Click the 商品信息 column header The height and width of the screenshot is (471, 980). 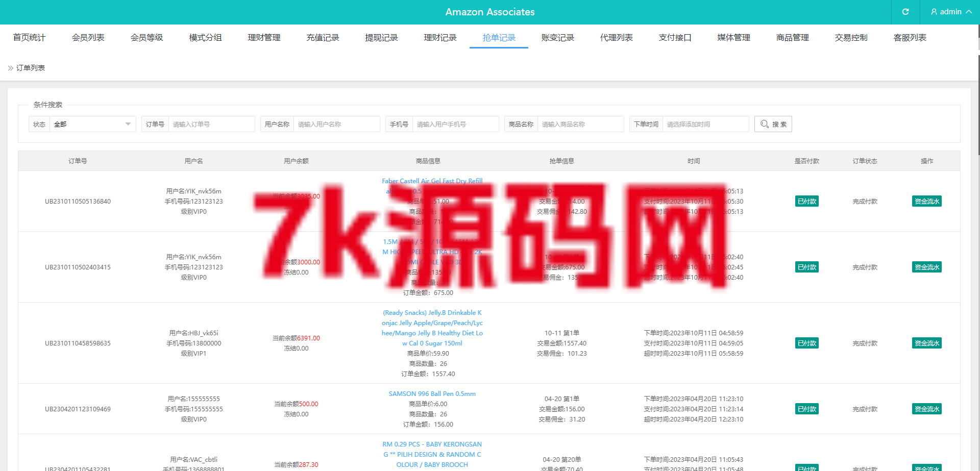[428, 161]
